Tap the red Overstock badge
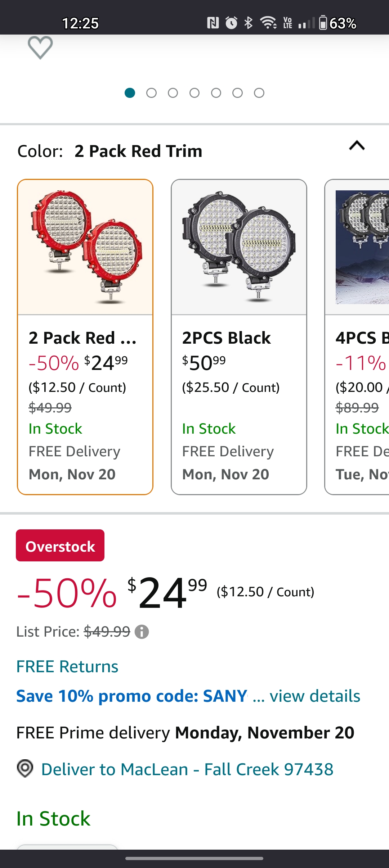 60,546
